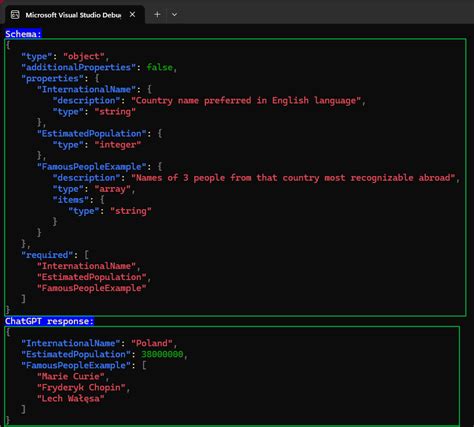
Task: Click the "integer" type value
Action: pos(118,145)
